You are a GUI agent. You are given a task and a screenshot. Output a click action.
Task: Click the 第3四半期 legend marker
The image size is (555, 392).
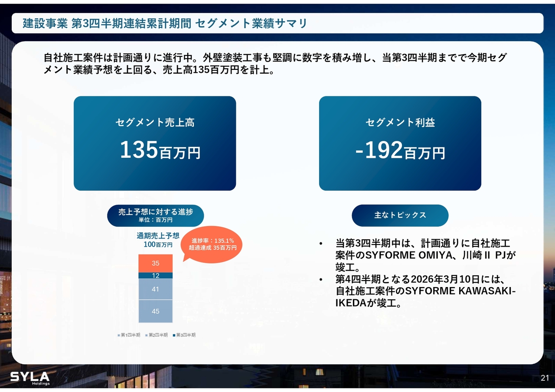174,335
